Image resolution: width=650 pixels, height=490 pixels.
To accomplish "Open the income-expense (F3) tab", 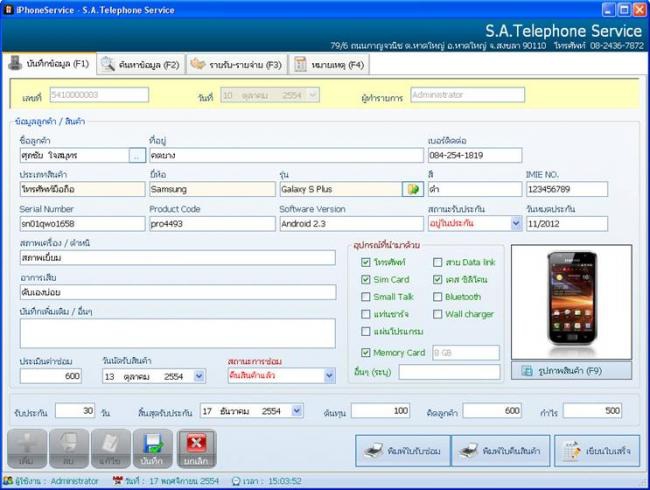I will (236, 65).
